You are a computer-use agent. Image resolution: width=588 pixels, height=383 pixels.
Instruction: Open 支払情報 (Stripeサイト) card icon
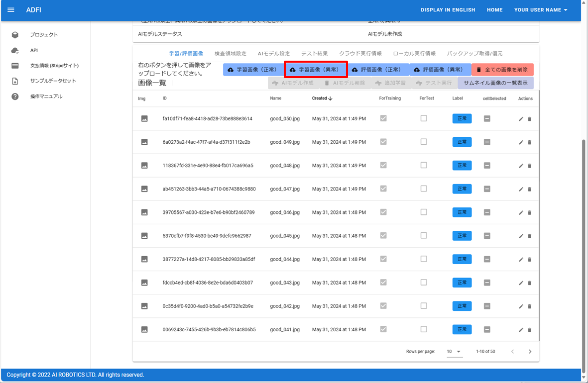point(15,66)
